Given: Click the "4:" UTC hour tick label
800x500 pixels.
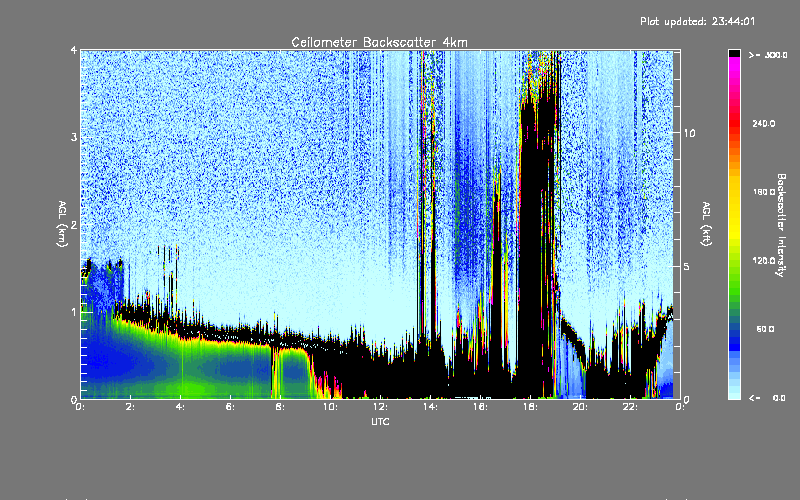Looking at the screenshot, I should 180,407.
